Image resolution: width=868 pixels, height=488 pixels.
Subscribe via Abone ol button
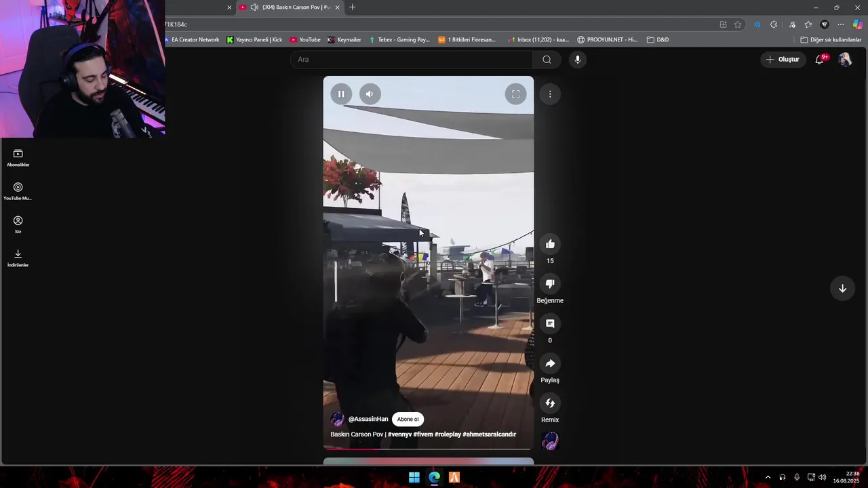[x=408, y=419]
